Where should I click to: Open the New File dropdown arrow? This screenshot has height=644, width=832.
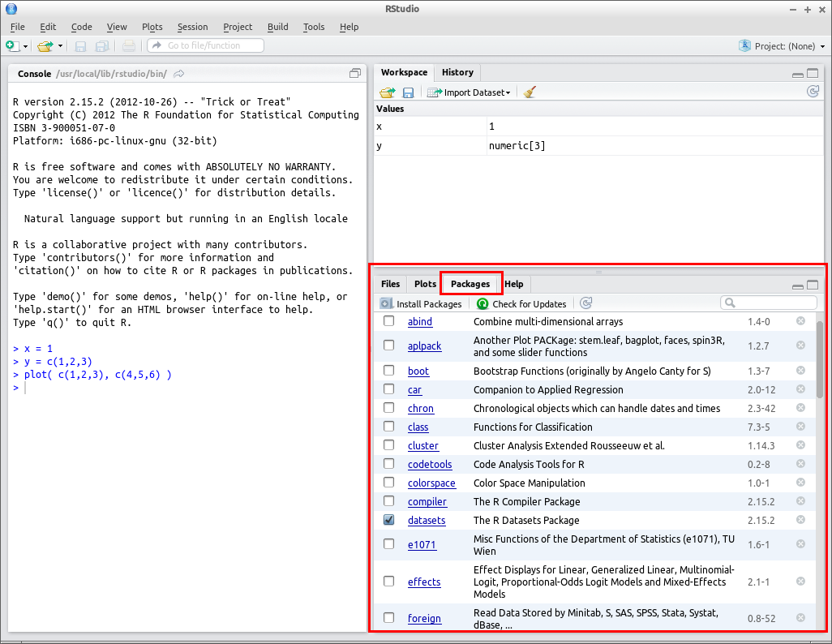click(x=25, y=47)
